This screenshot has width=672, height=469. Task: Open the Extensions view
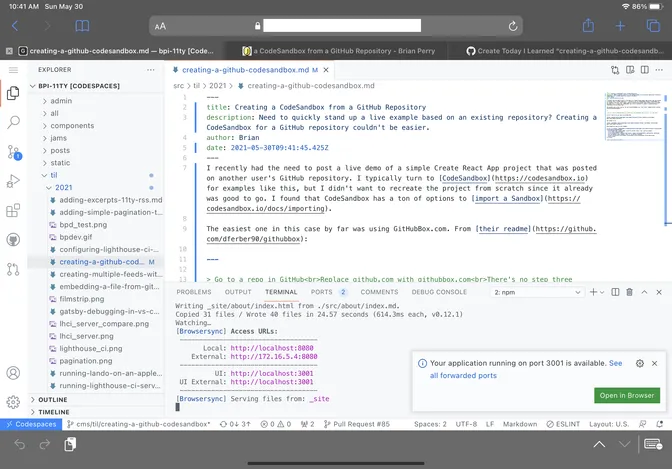tap(13, 210)
